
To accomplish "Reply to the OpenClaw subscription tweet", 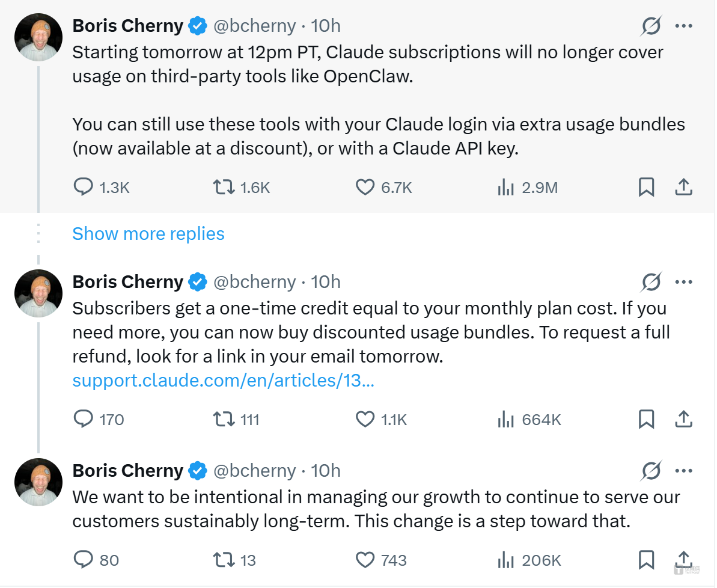I will coord(82,188).
